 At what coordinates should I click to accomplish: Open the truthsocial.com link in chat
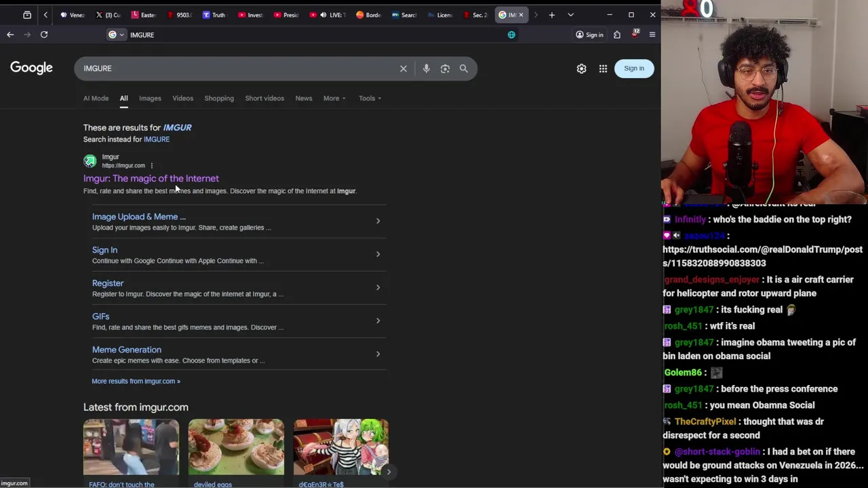pos(762,256)
